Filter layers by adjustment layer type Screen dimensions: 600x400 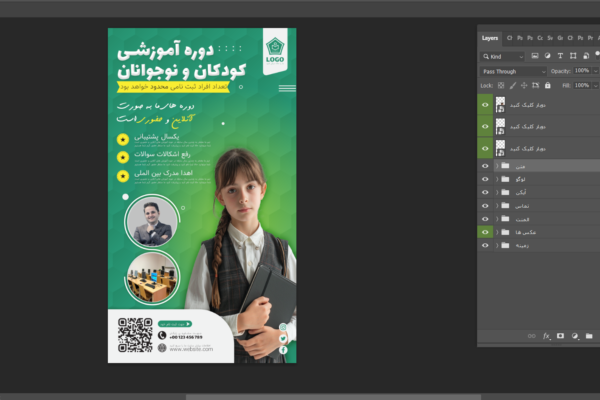[x=547, y=56]
